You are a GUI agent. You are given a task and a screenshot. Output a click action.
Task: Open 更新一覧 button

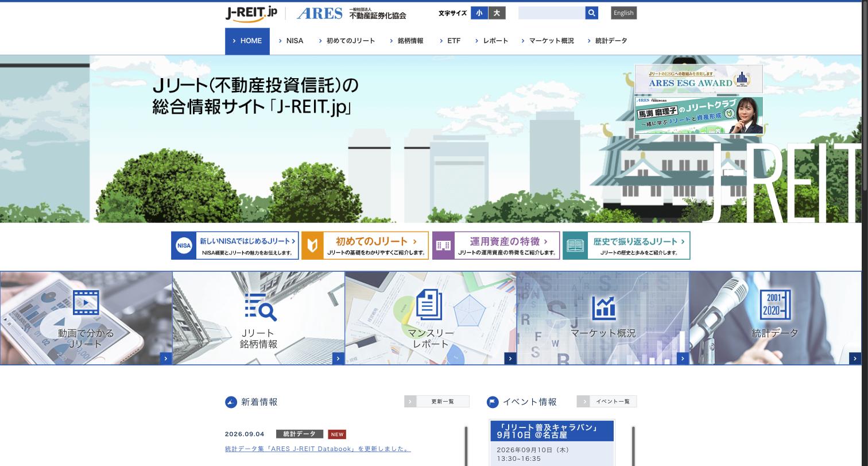pyautogui.click(x=437, y=402)
